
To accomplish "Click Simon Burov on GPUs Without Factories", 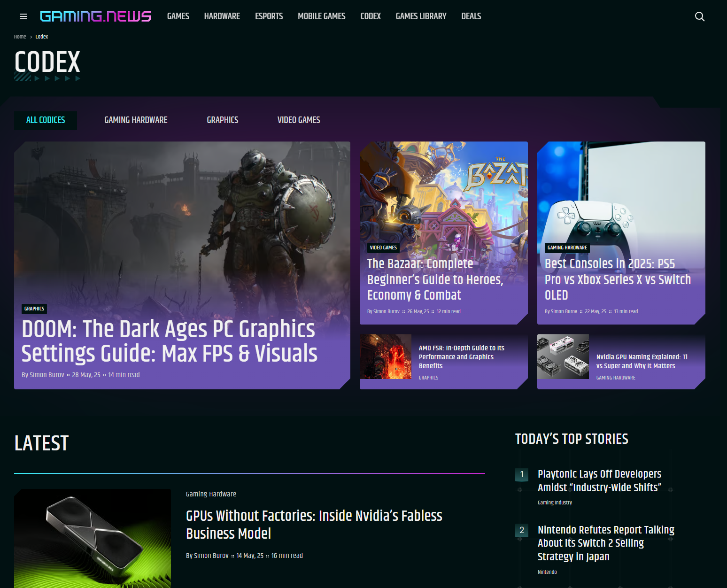I will (x=211, y=556).
